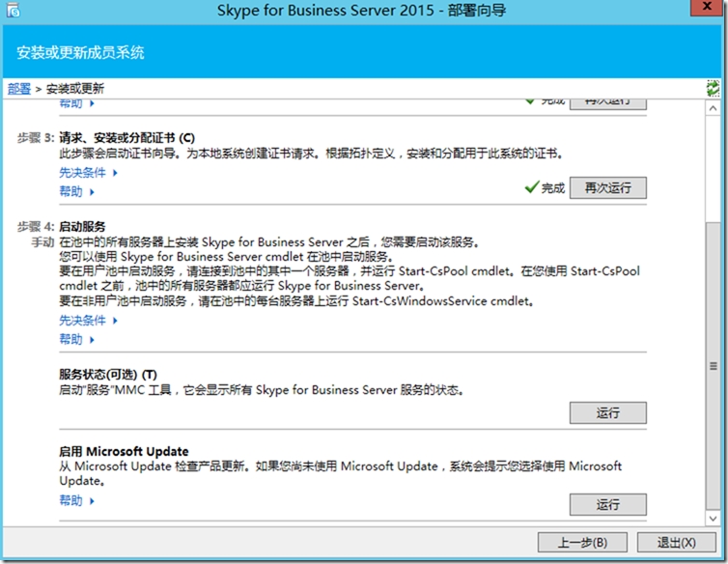Screen dimensions: 728x564
Task: Click step 3 heading 请求、安装或分配证书 (C)
Action: coord(126,138)
